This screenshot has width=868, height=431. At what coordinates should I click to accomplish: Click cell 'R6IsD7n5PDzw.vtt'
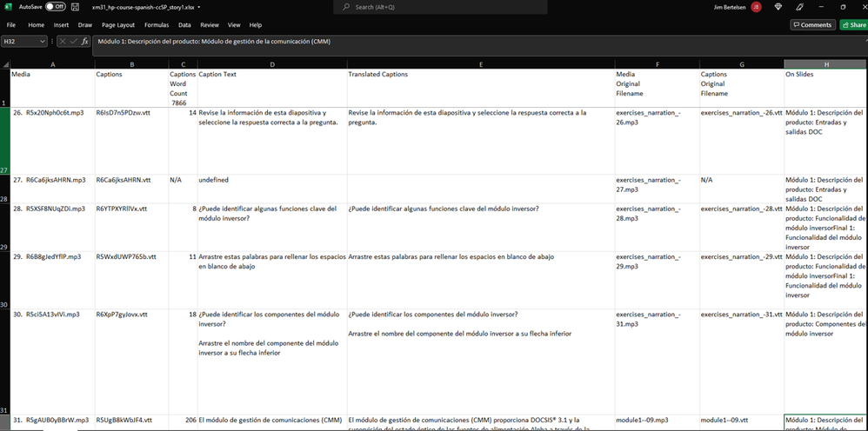[x=131, y=141]
